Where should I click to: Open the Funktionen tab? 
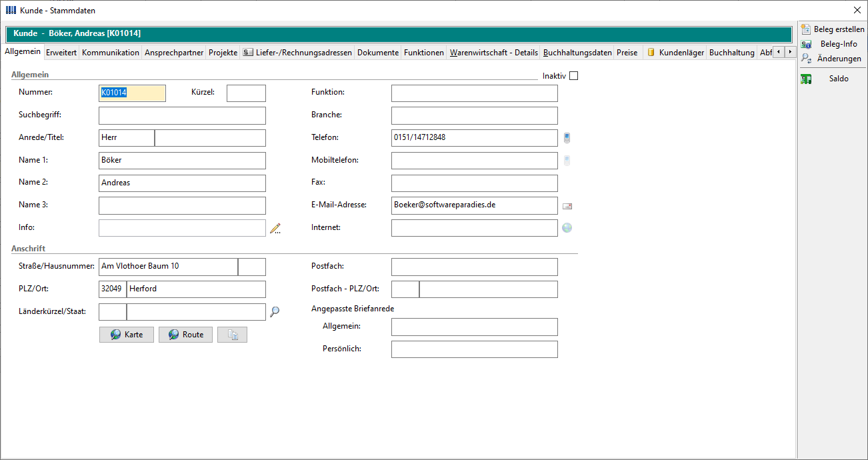tap(424, 53)
